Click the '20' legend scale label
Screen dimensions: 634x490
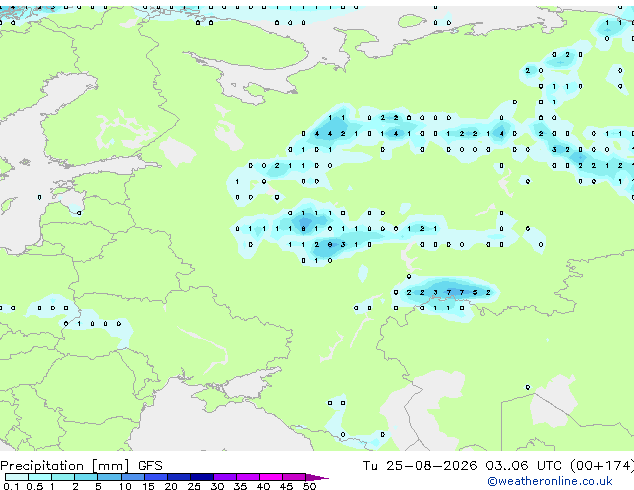[171, 486]
